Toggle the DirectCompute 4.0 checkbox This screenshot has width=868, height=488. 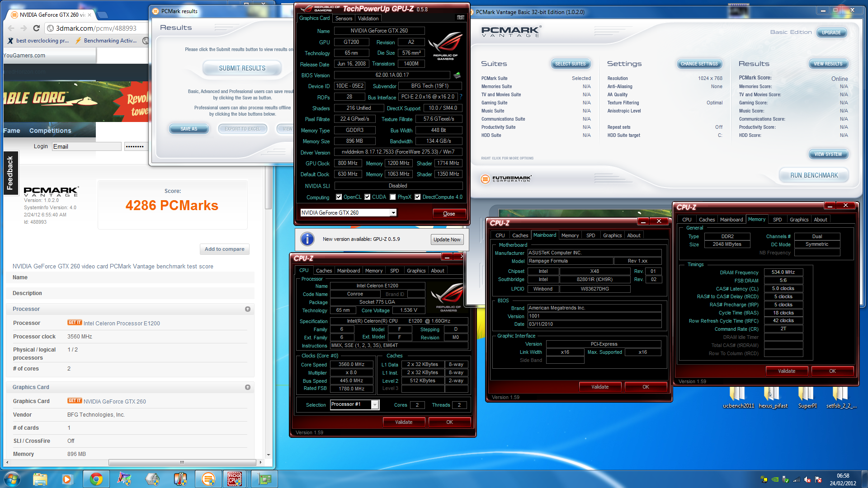pyautogui.click(x=418, y=197)
